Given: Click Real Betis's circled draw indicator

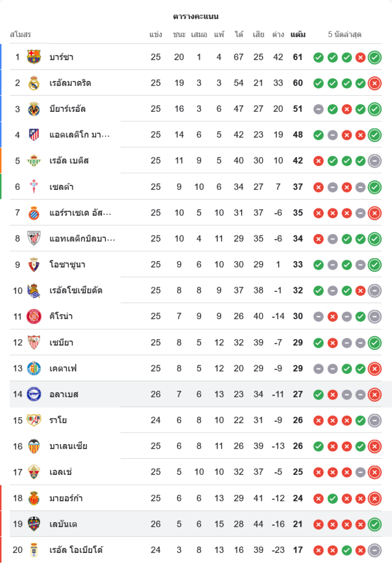Looking at the screenshot, I should click(374, 161).
